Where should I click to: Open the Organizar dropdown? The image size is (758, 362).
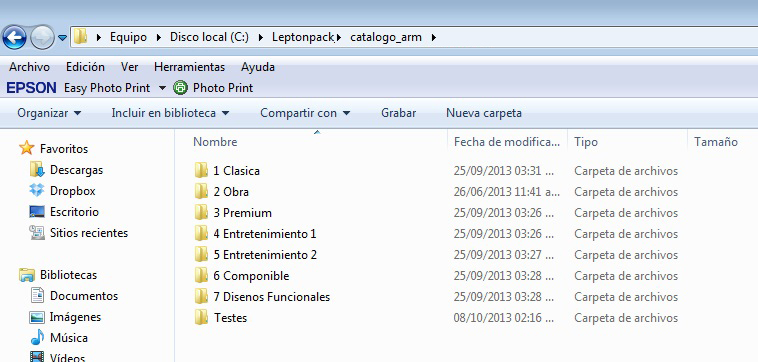pyautogui.click(x=49, y=113)
